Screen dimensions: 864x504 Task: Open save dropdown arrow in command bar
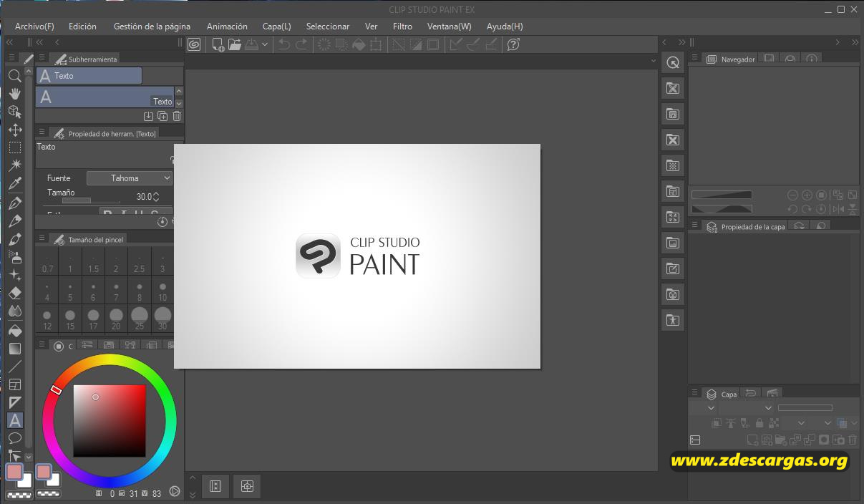pyautogui.click(x=265, y=44)
